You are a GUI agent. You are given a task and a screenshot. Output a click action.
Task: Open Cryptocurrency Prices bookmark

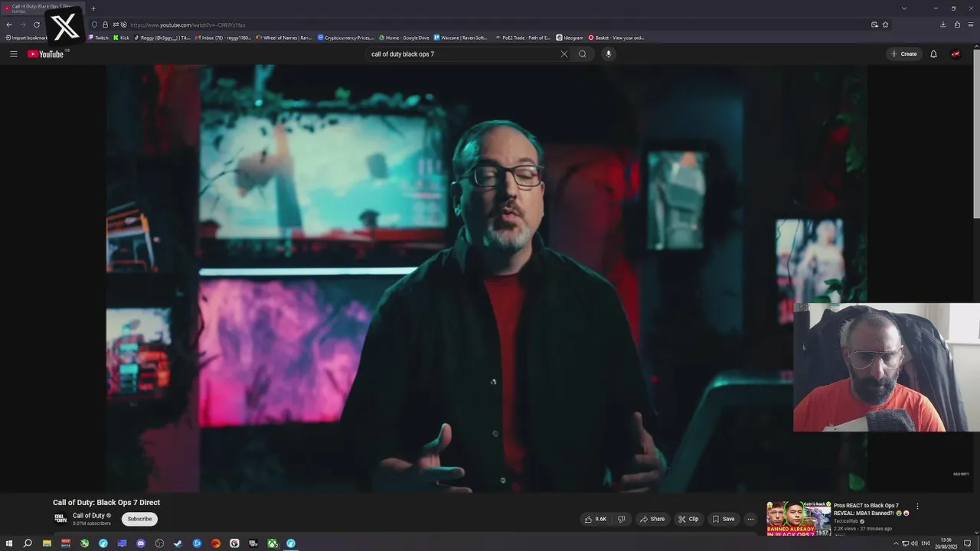pos(345,37)
